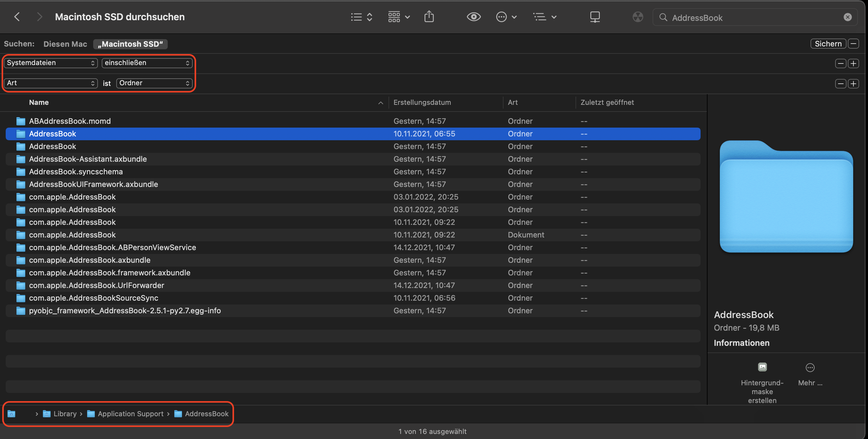Click the Share toolbar icon
Screen dimensions: 868x439
429,17
